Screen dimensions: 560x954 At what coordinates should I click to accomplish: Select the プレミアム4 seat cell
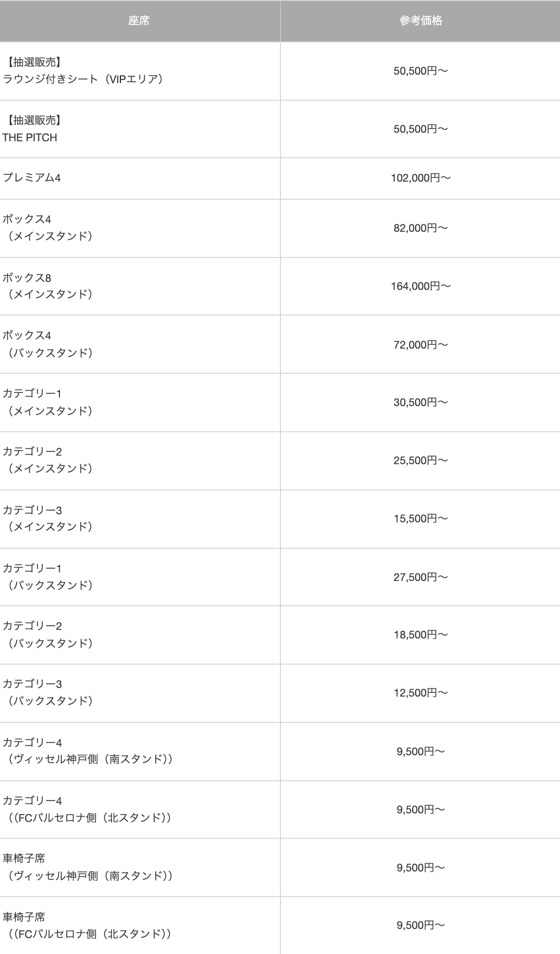32,178
